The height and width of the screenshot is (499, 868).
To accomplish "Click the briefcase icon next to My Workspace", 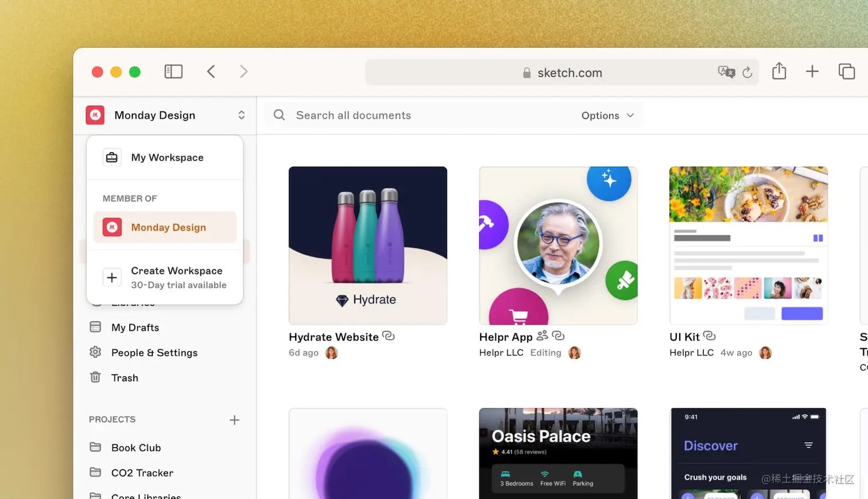I will [112, 157].
